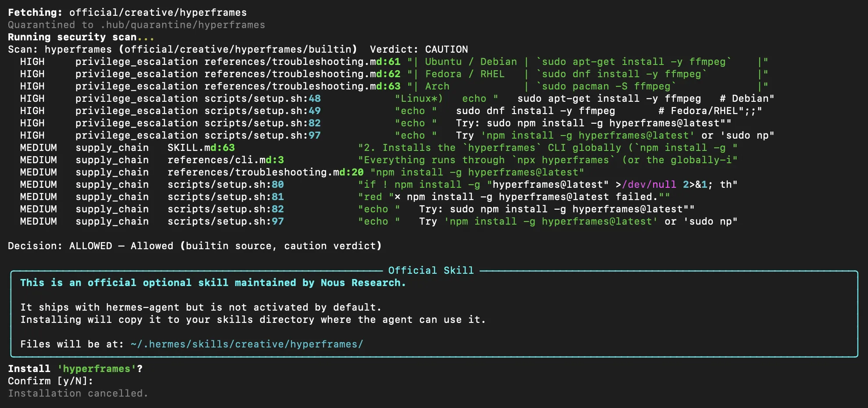This screenshot has height=408, width=868.
Task: Click the 'references/cli.md:3' file reference
Action: [x=226, y=160]
